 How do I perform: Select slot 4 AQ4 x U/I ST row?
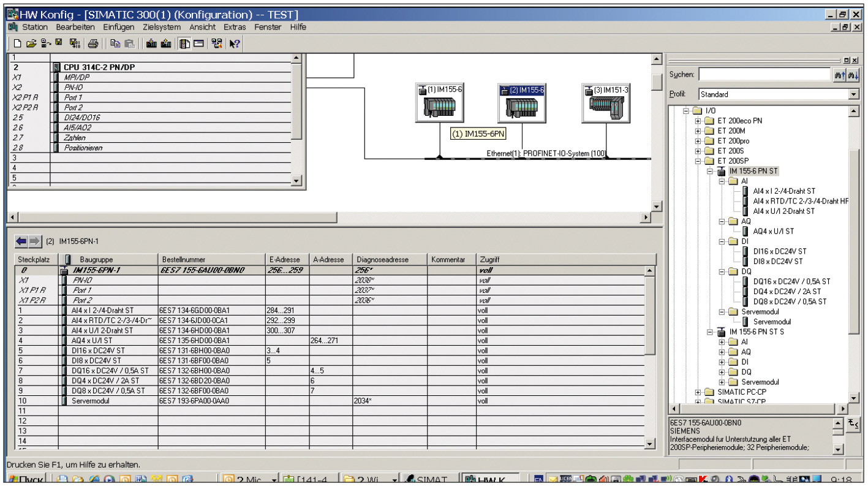click(330, 341)
